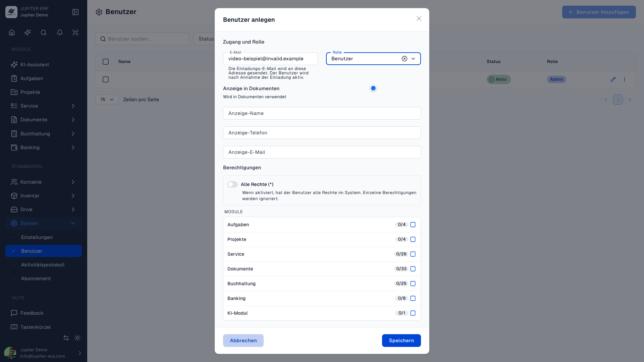Open the home icon in sidebar
Screen dimensions: 644x362
[x=12, y=33]
